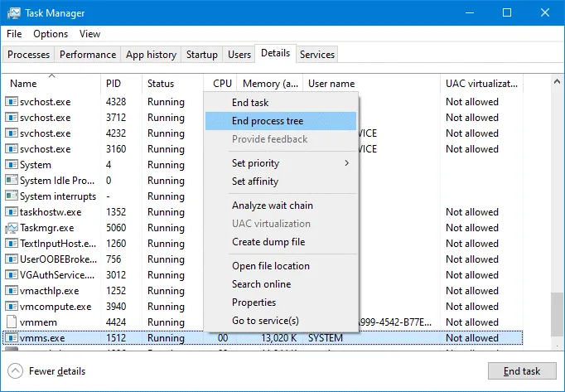
Task: Open the Options menu
Action: click(x=51, y=34)
